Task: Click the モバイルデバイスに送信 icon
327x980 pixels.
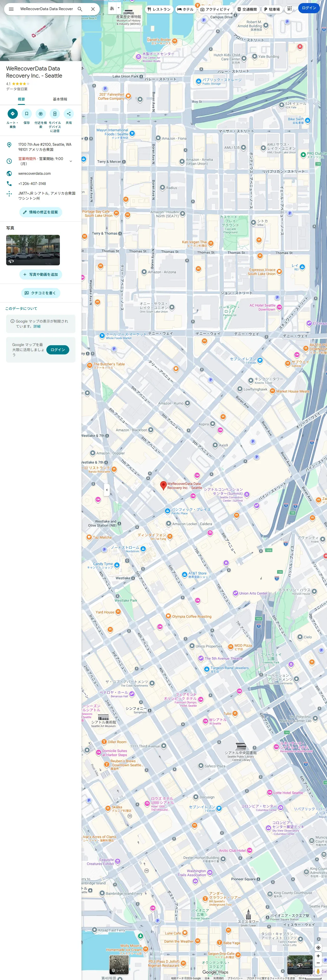Action: tap(55, 113)
